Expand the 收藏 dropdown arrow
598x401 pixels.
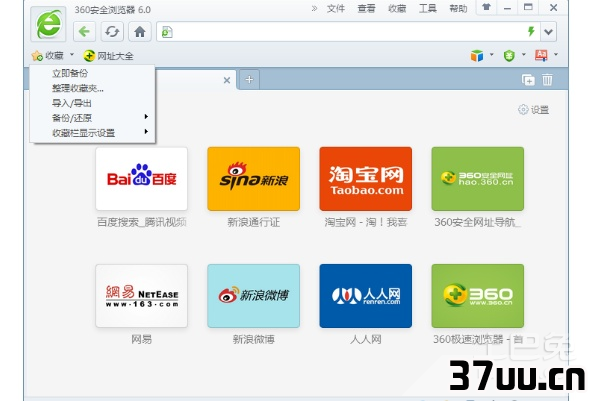[x=72, y=55]
